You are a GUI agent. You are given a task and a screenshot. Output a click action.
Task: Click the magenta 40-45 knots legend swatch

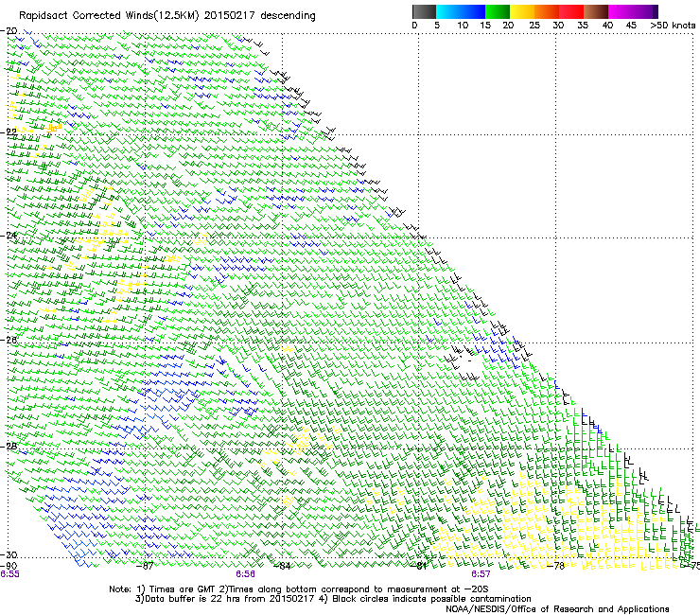621,11
